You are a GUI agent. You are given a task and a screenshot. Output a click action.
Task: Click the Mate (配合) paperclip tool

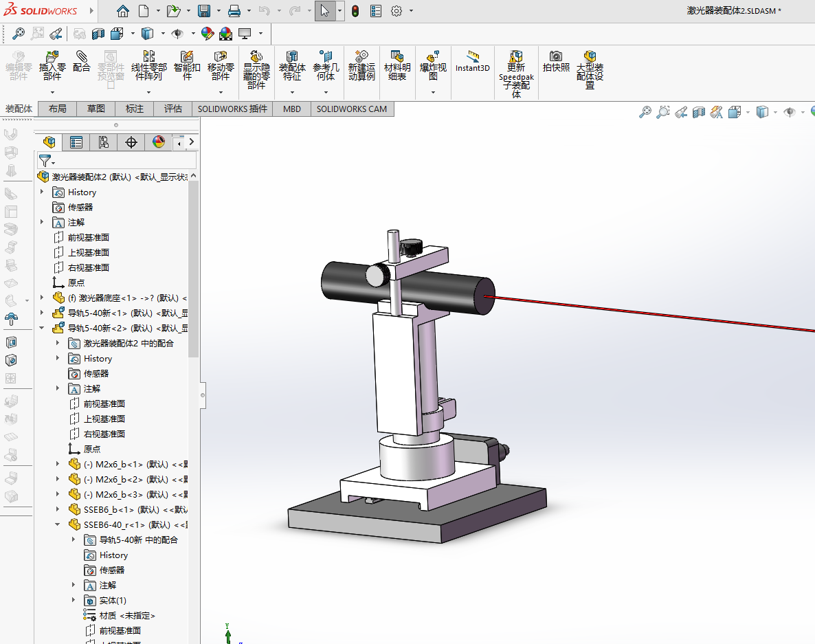(x=81, y=61)
